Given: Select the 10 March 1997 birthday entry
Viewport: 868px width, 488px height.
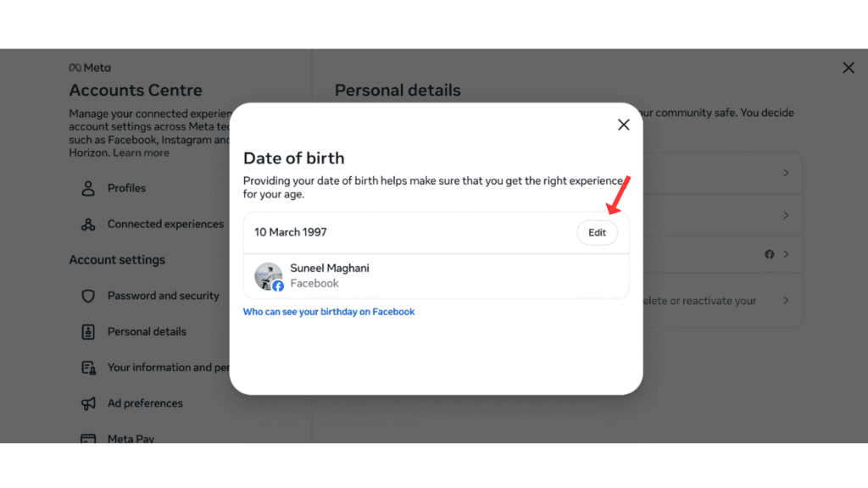Looking at the screenshot, I should pos(291,231).
